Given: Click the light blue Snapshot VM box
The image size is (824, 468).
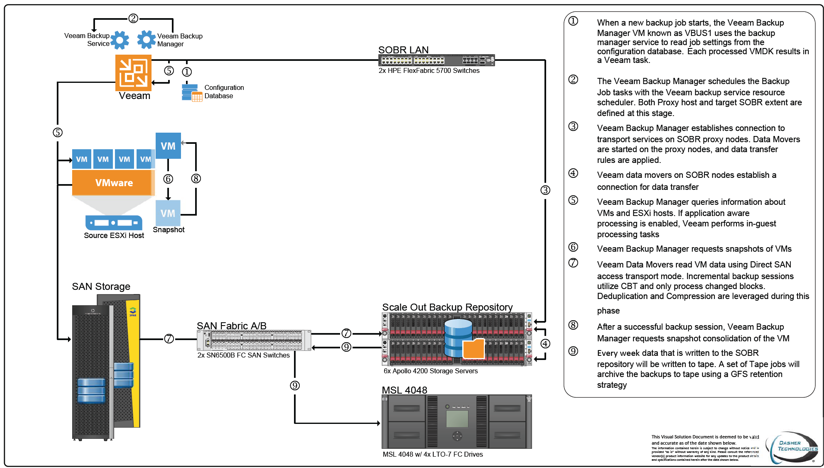Looking at the screenshot, I should pos(168,213).
